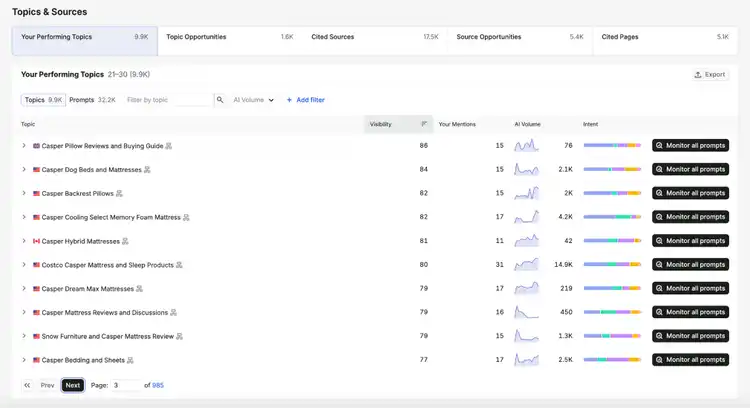The height and width of the screenshot is (408, 750).
Task: Open the Your Performing Topics tab
Action: [85, 41]
